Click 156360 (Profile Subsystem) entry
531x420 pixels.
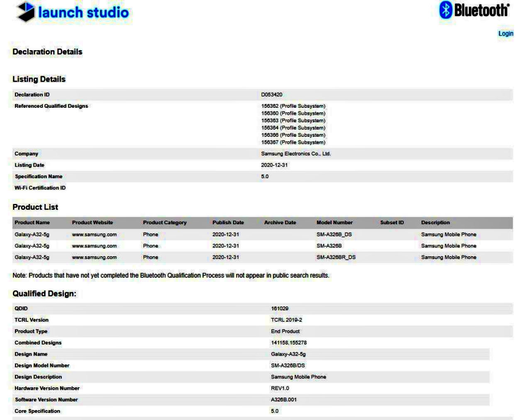click(293, 113)
